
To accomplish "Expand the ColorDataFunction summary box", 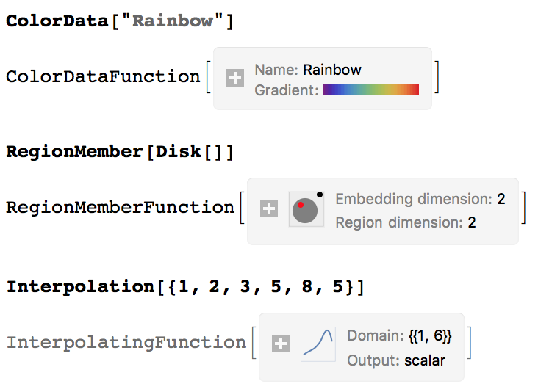I will coord(235,79).
